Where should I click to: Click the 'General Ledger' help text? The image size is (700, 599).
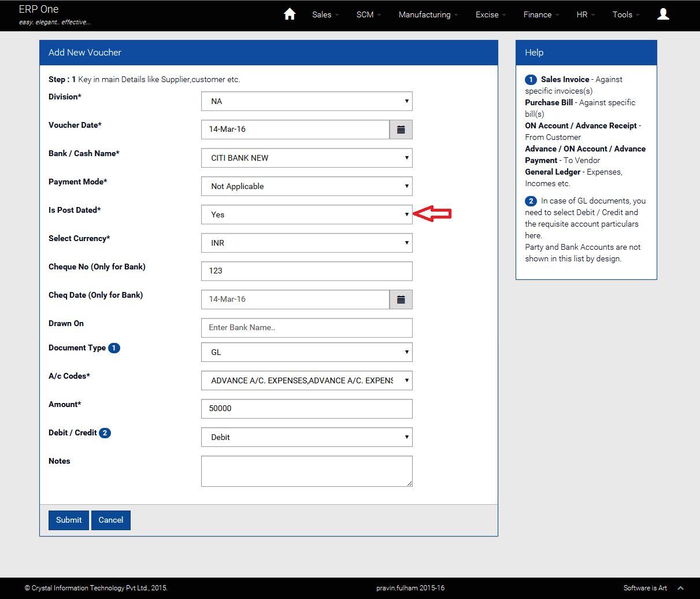tap(553, 172)
